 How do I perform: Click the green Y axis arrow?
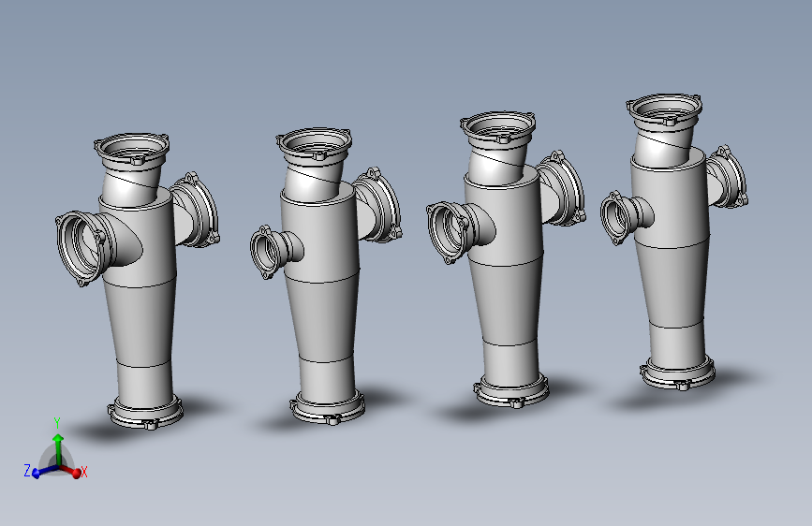pos(58,450)
